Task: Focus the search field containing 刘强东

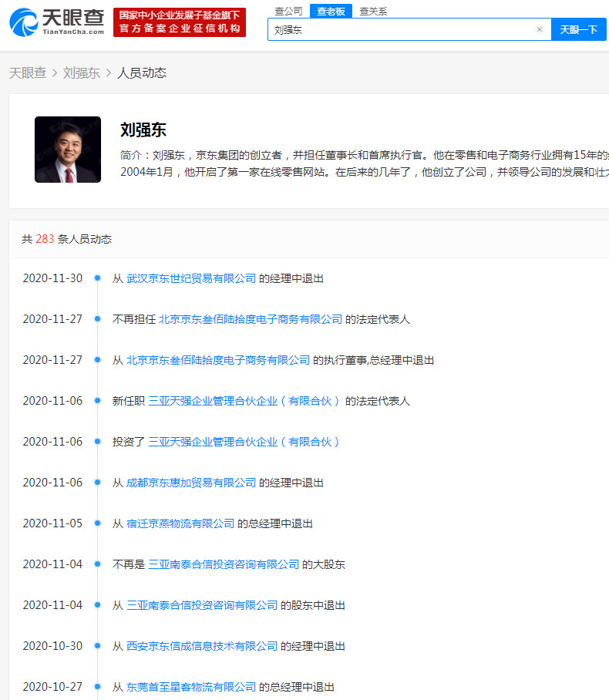Action: pyautogui.click(x=409, y=29)
